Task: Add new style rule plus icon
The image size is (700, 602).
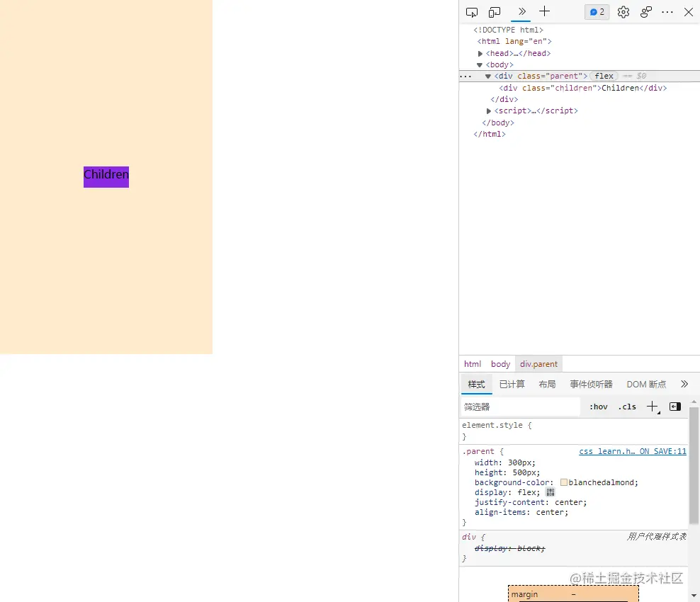Action: click(653, 407)
